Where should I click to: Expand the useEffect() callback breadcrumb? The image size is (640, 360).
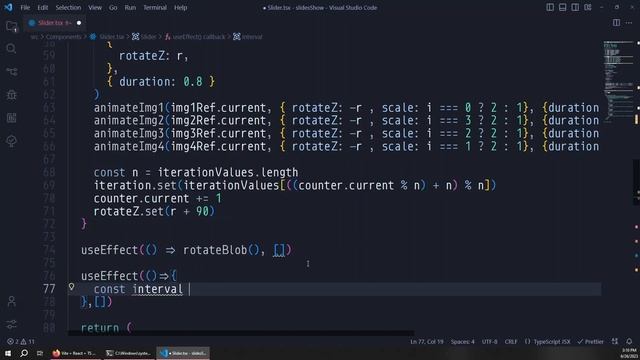tap(195, 37)
